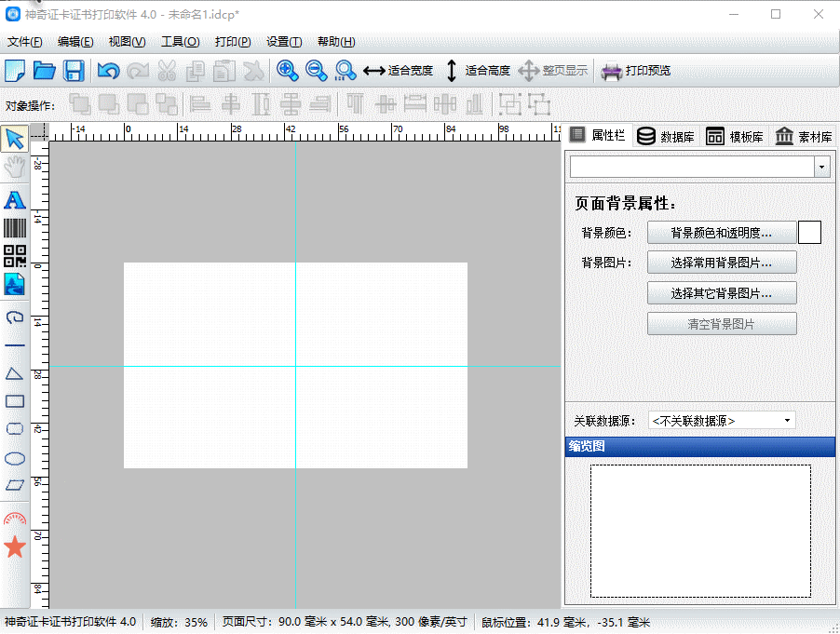The height and width of the screenshot is (634, 840).
Task: Select the star shape tool
Action: tap(14, 547)
